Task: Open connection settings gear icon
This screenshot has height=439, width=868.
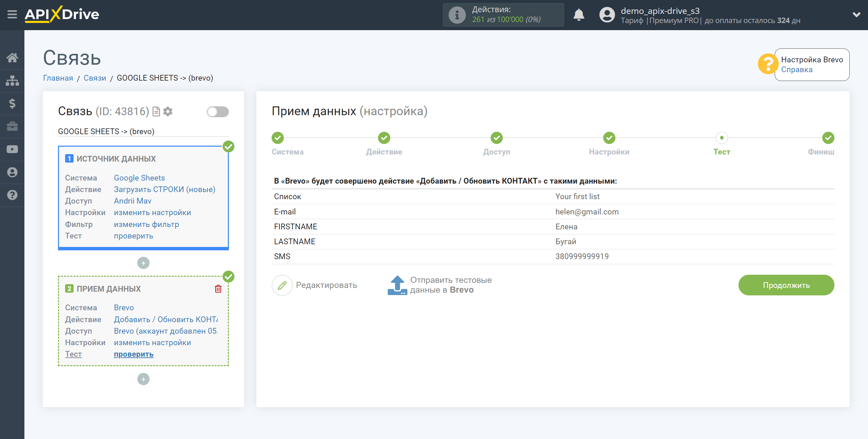Action: [x=168, y=111]
